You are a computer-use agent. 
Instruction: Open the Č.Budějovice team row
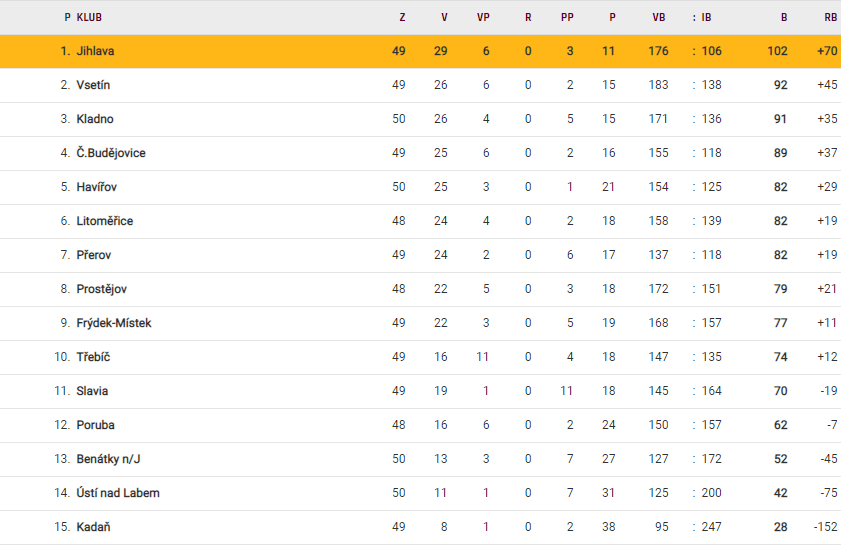click(x=111, y=153)
